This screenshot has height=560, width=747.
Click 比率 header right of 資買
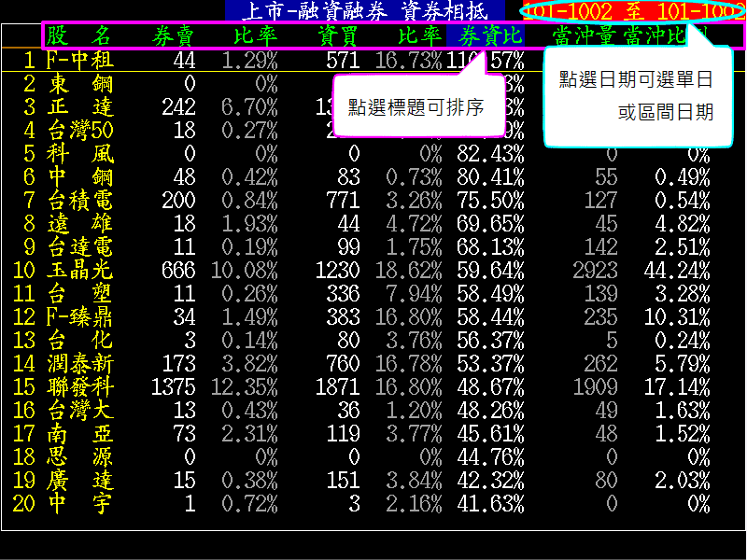click(419, 36)
